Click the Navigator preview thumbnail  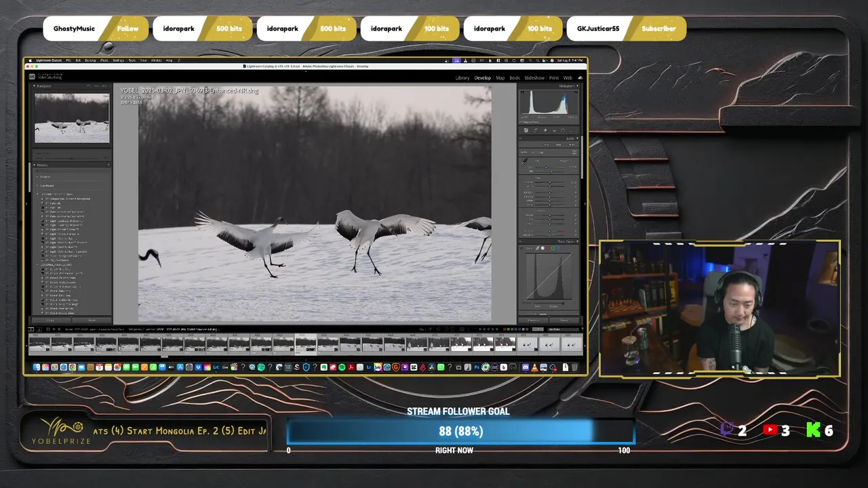coord(72,118)
